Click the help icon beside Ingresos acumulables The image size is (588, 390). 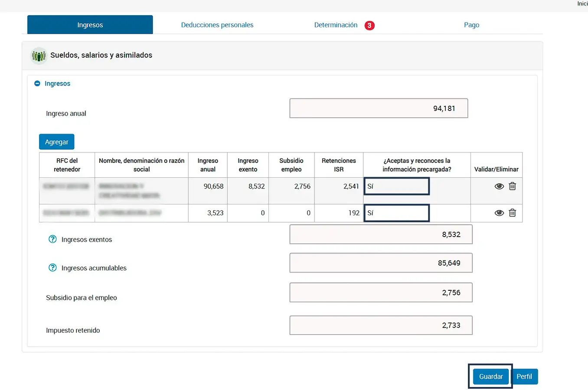tap(52, 268)
